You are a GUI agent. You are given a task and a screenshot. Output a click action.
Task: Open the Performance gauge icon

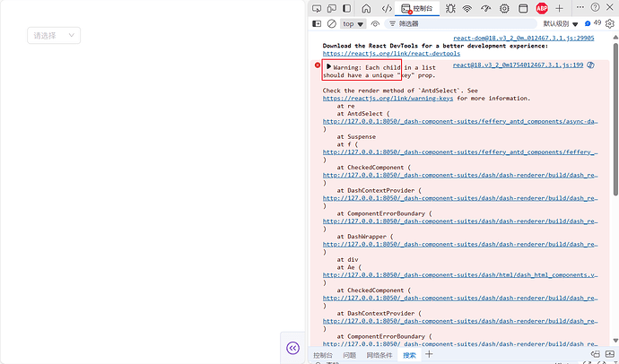(486, 8)
